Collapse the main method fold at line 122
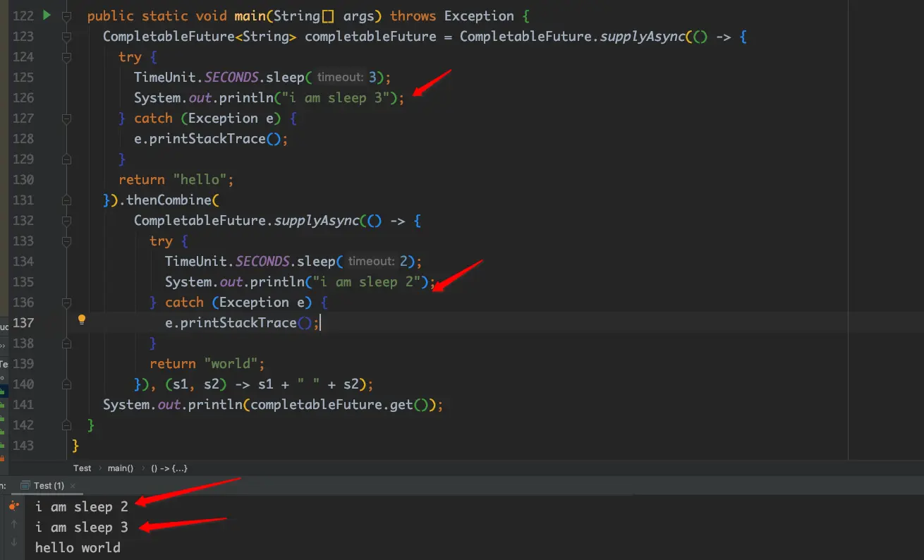The width and height of the screenshot is (924, 560). pos(66,16)
